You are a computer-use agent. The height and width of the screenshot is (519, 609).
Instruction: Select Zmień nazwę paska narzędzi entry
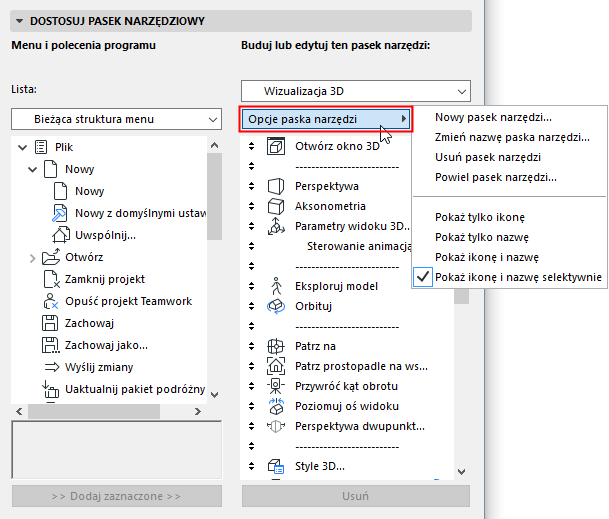509,137
